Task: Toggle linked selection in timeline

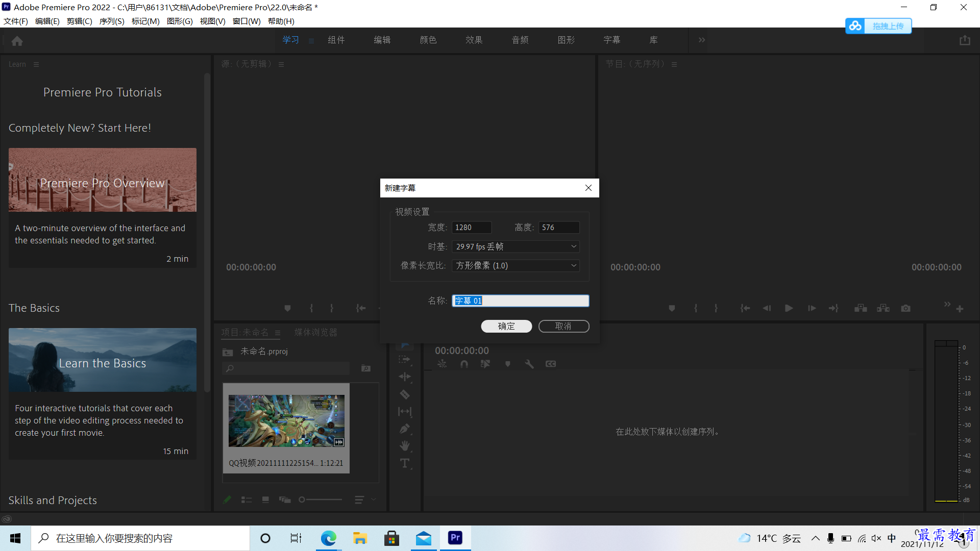Action: coord(485,364)
